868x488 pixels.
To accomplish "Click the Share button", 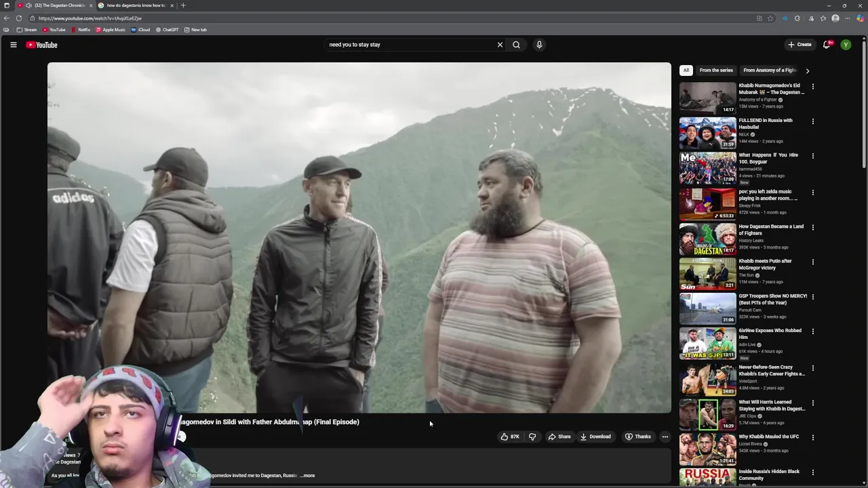I will pos(559,436).
